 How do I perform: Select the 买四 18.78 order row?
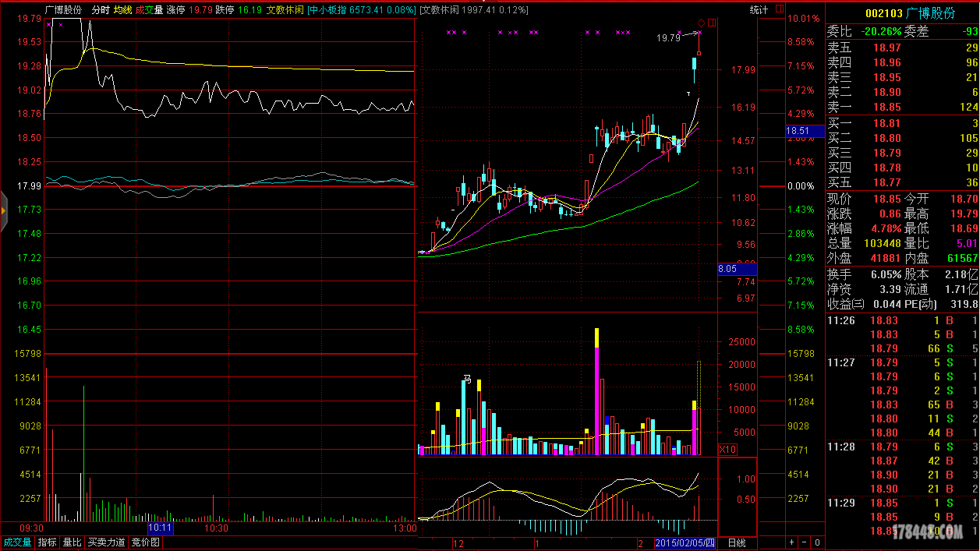click(x=903, y=168)
